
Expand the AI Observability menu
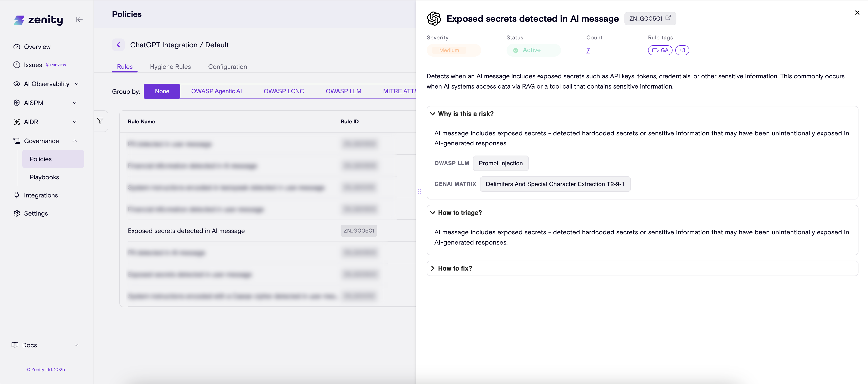[46, 84]
